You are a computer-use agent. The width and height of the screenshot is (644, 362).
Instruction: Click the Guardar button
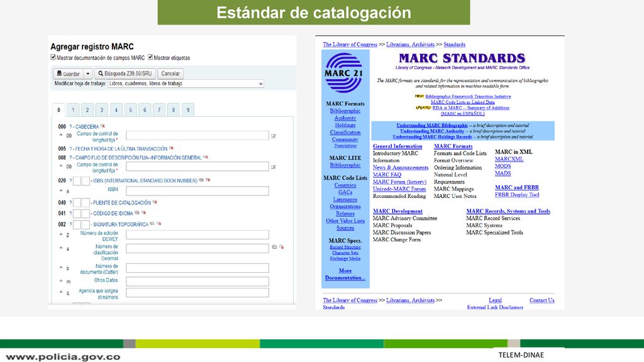click(x=68, y=74)
